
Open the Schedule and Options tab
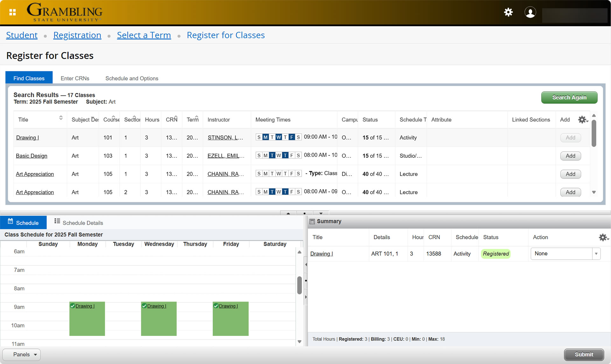coord(132,78)
